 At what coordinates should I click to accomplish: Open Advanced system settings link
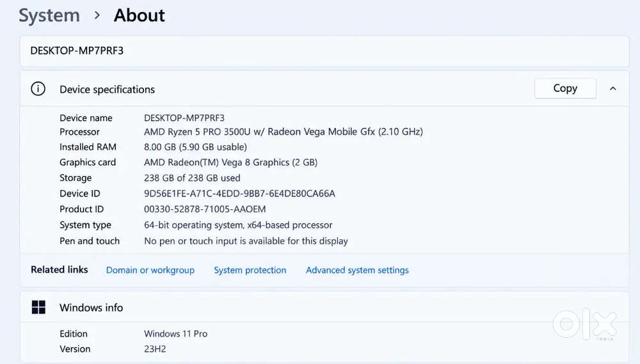coord(357,270)
